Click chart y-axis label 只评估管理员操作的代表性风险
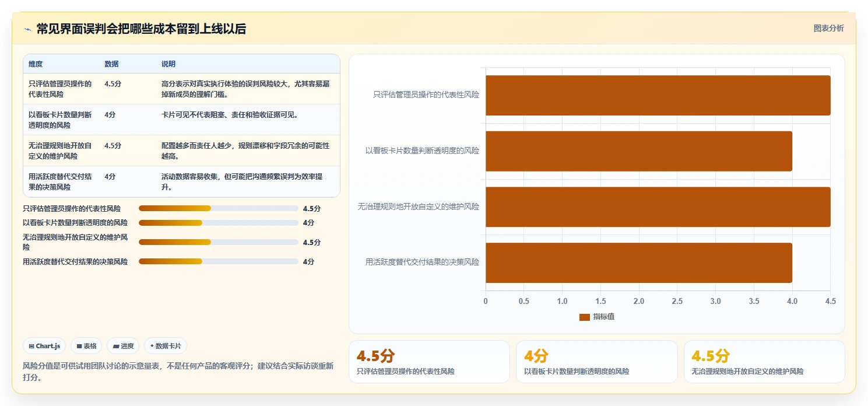Screen dimensions: 868x406 click(x=426, y=94)
